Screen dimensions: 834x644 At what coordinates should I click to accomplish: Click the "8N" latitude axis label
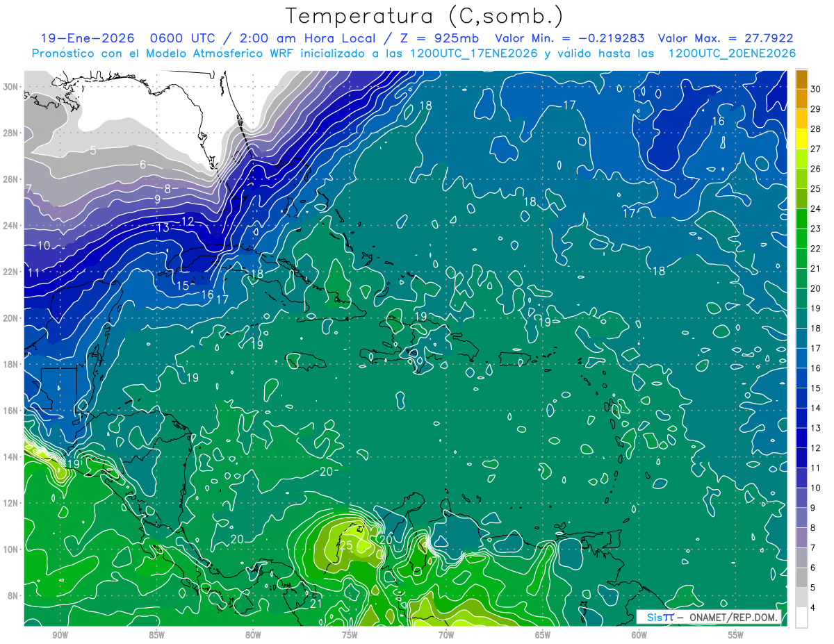[x=14, y=595]
